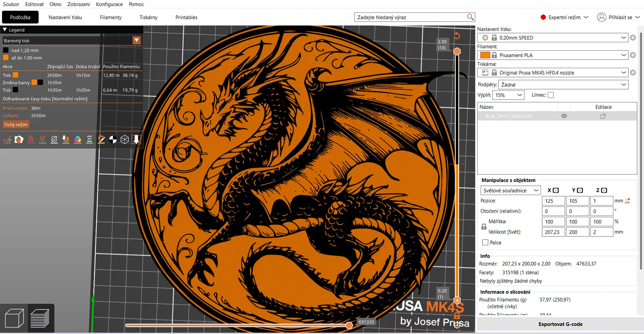This screenshot has height=334, width=644.
Task: Toggle tool marker down-arrow icon in legend
Action: pos(136,139)
